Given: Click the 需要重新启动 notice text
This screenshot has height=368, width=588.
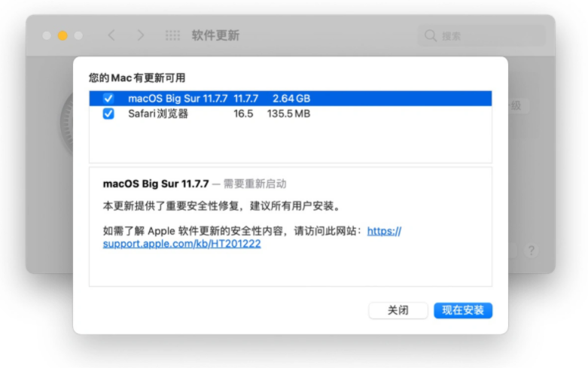Looking at the screenshot, I should (255, 184).
